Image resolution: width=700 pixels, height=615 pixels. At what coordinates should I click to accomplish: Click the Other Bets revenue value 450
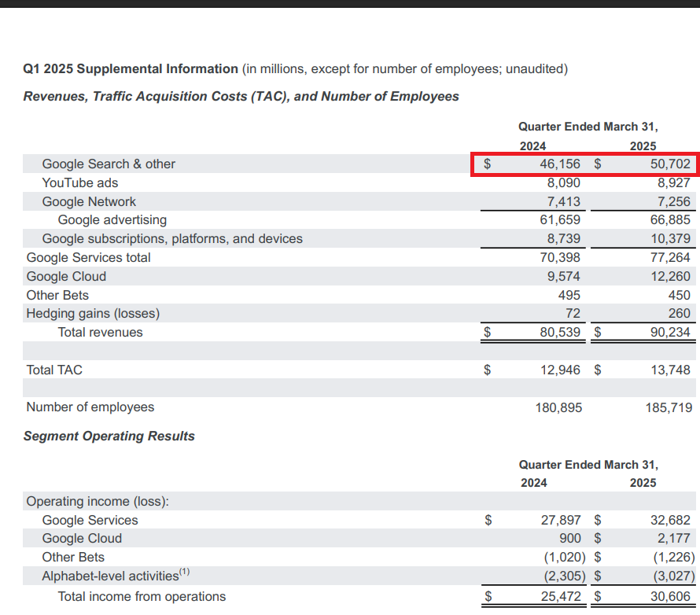pos(679,295)
